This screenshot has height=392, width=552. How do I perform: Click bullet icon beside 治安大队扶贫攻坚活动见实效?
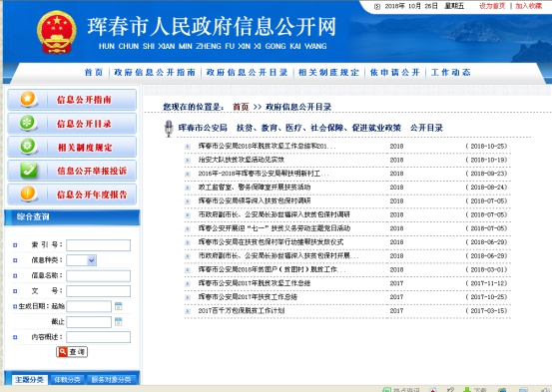point(188,161)
